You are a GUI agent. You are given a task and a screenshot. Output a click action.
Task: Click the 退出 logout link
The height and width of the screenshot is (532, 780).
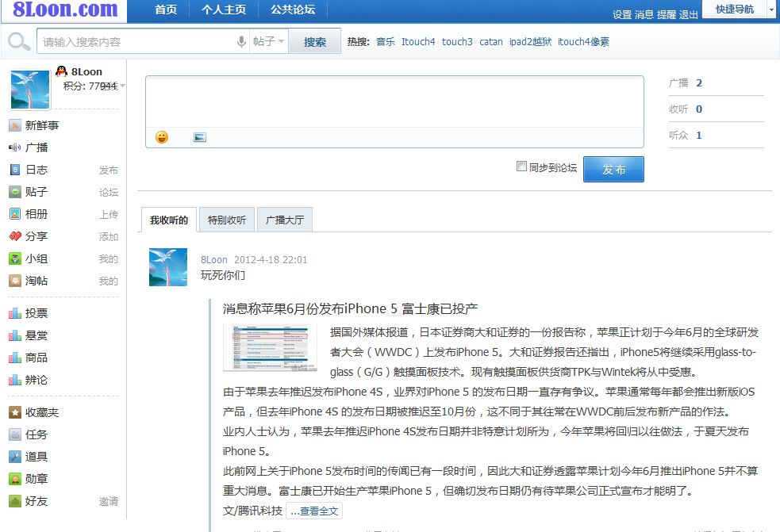(689, 14)
